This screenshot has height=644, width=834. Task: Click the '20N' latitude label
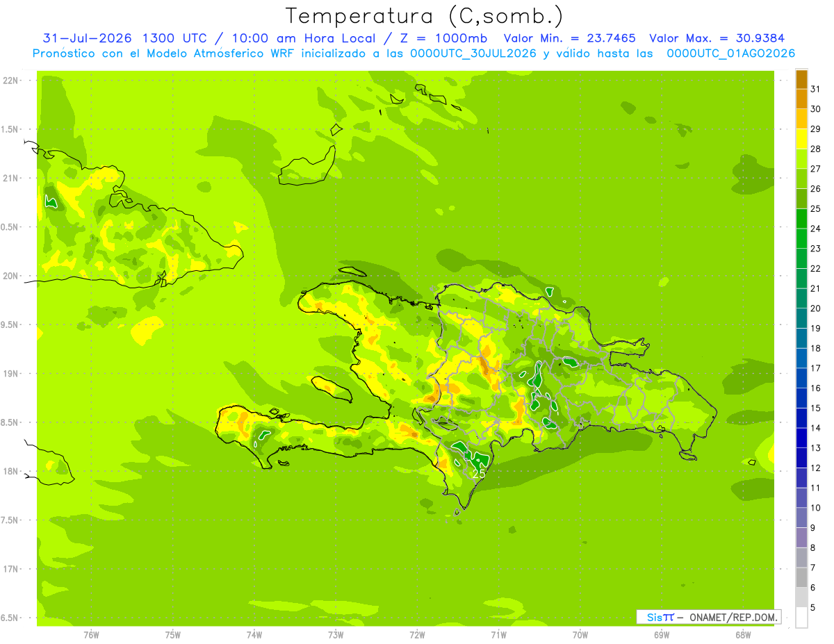pos(12,276)
